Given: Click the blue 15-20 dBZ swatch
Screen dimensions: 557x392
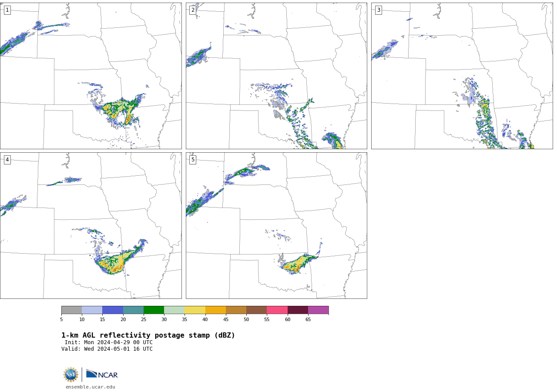Looking at the screenshot, I should click(113, 310).
